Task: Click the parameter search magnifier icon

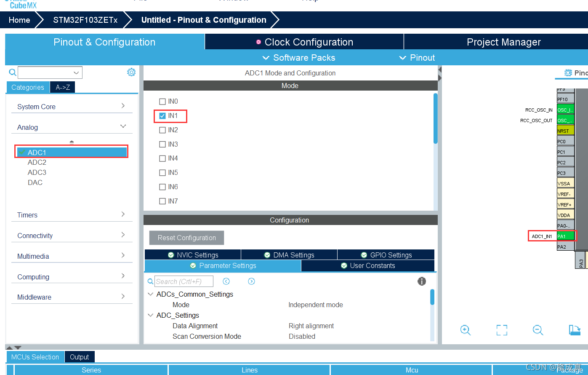Action: click(150, 281)
